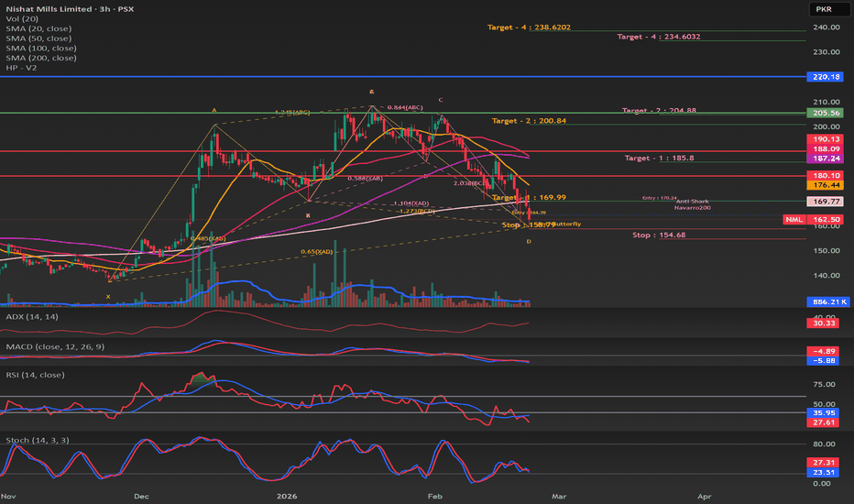Click the white 169.77 price label

[x=825, y=202]
